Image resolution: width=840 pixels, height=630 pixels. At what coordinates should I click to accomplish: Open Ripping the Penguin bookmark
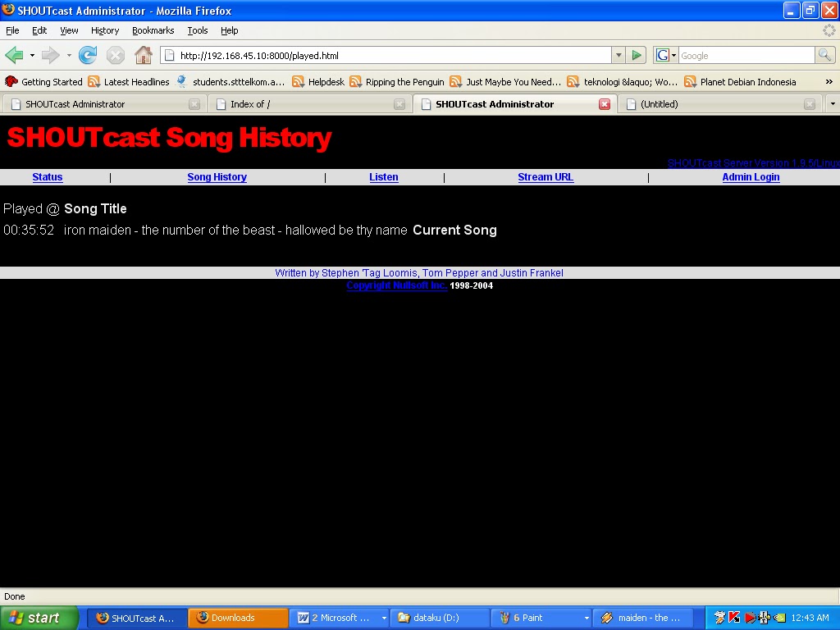coord(397,82)
